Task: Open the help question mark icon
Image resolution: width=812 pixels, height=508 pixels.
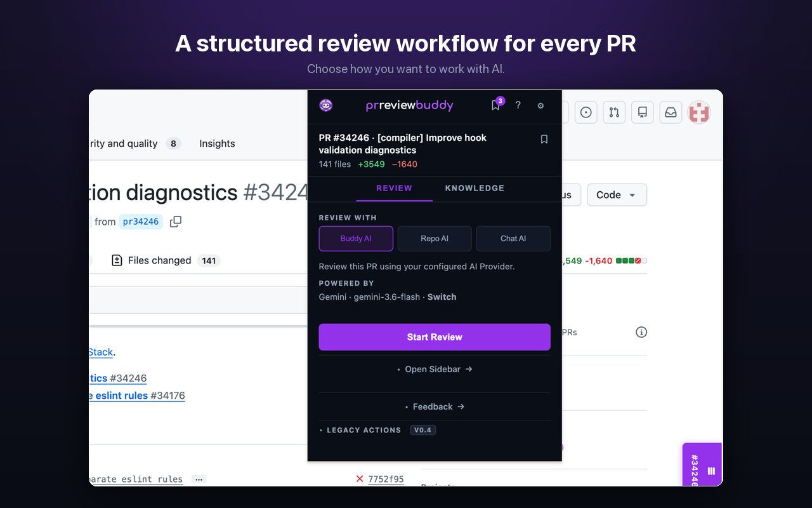Action: (518, 105)
